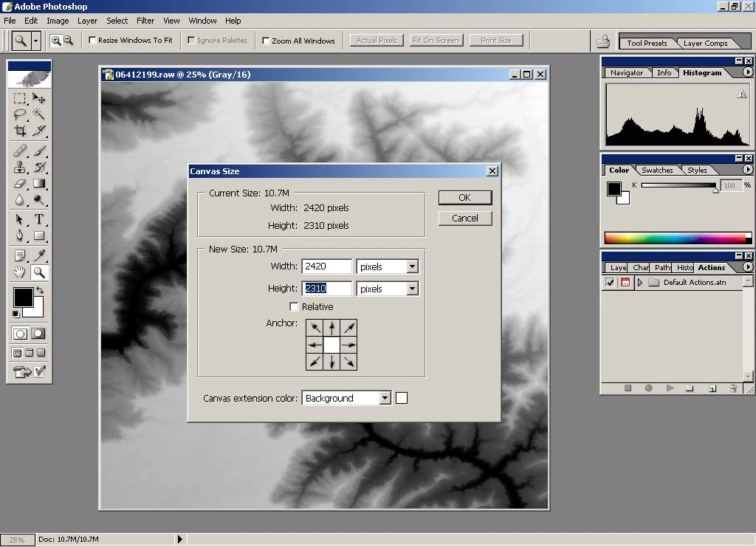This screenshot has height=547, width=756.
Task: Select the Crop tool
Action: point(20,131)
